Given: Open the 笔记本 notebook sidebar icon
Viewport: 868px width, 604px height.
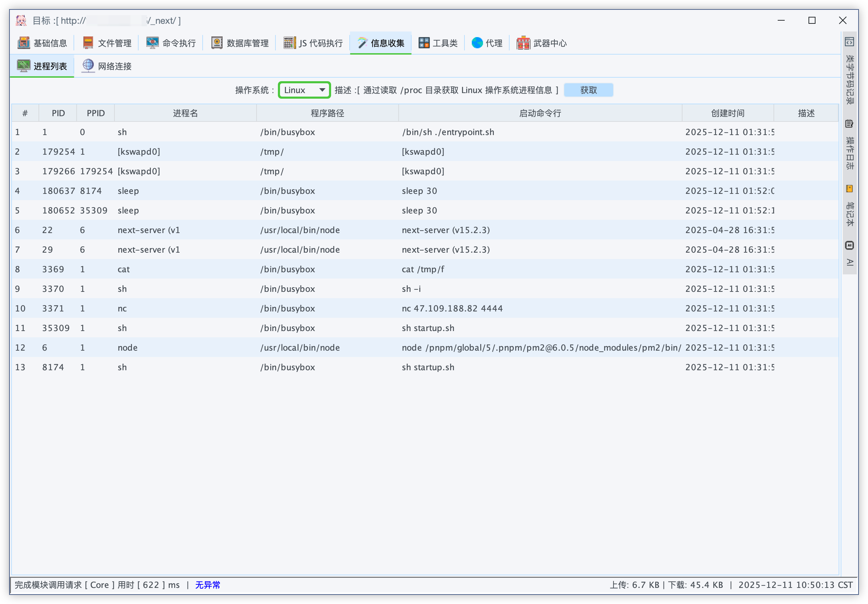Looking at the screenshot, I should pyautogui.click(x=849, y=189).
